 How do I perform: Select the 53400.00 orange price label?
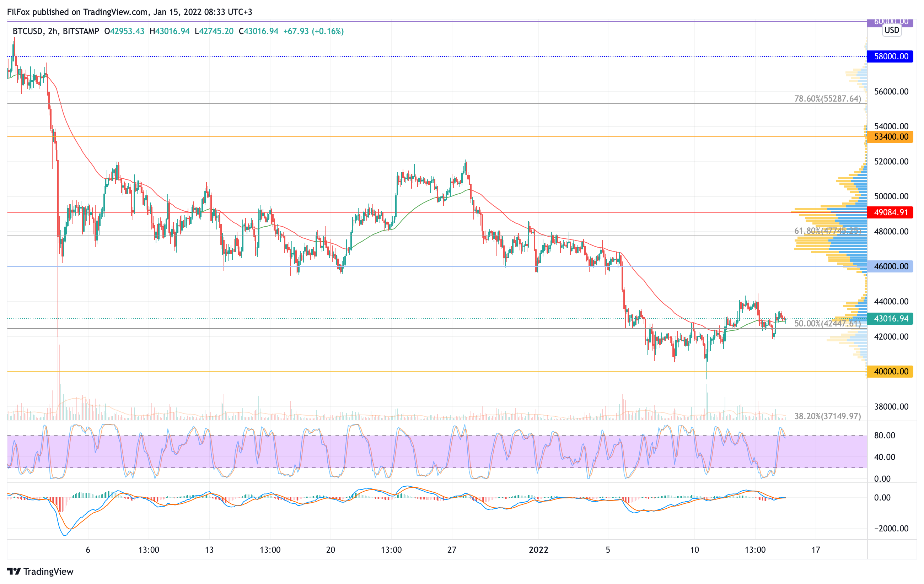point(891,137)
